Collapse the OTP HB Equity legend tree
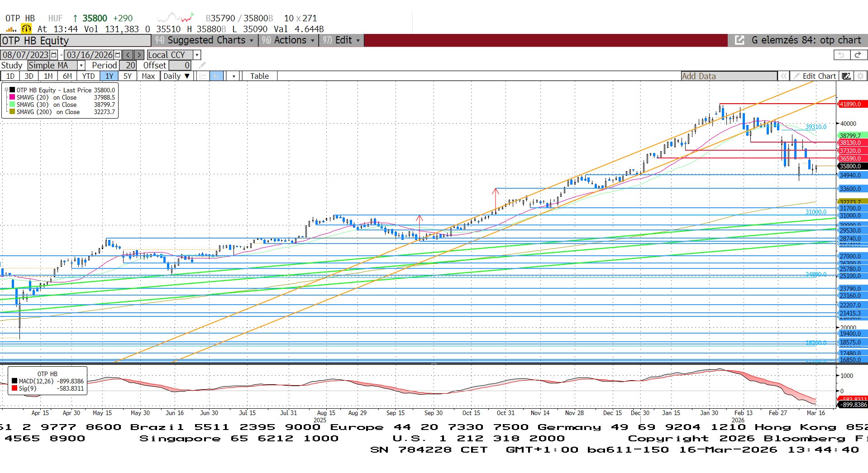868x473 pixels. click(x=6, y=90)
